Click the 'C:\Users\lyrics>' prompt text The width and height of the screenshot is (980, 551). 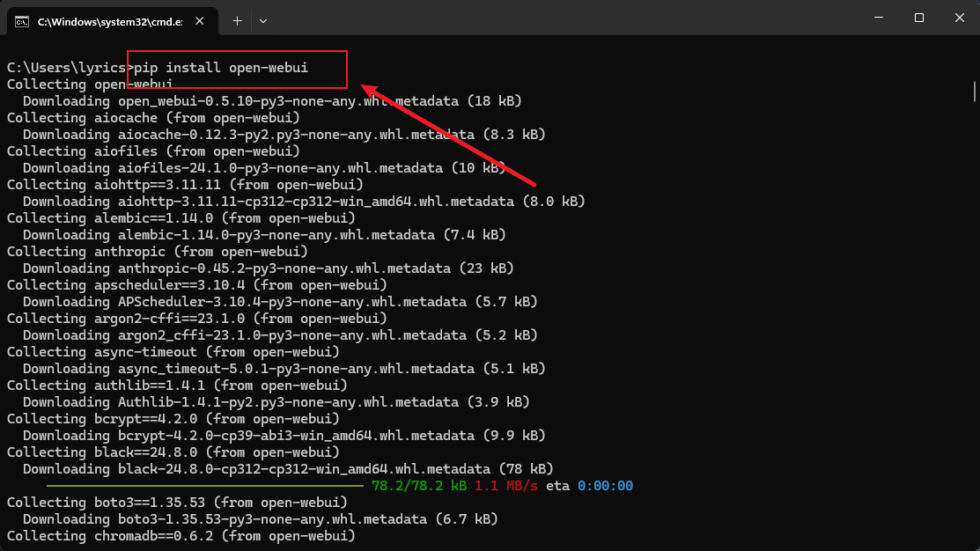pyautogui.click(x=70, y=68)
